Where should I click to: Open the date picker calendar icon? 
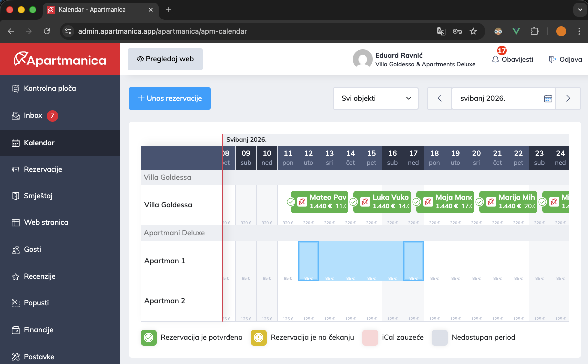[x=548, y=99]
